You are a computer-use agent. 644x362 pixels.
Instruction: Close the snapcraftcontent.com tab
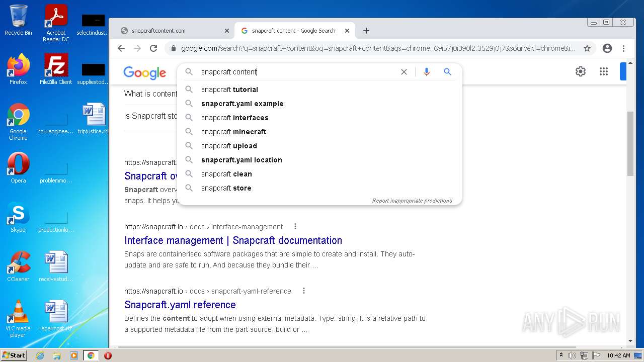pyautogui.click(x=226, y=31)
